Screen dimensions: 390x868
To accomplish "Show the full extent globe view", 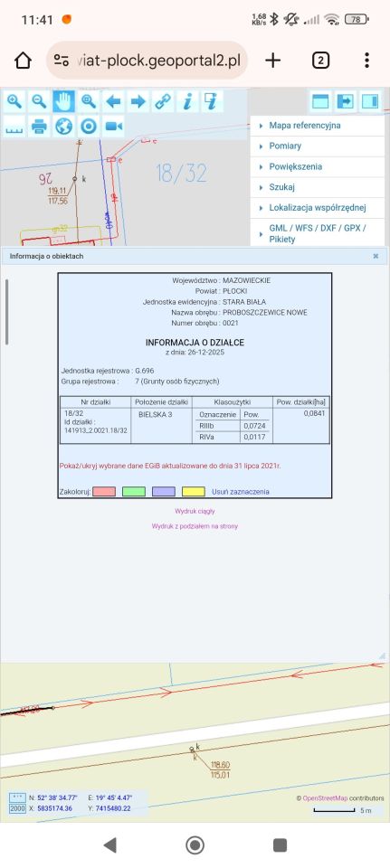I will (x=63, y=127).
